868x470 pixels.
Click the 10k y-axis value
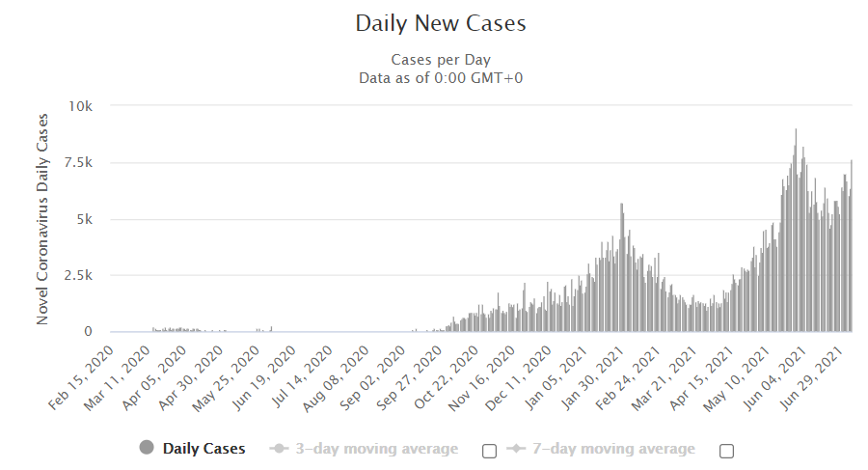click(80, 106)
